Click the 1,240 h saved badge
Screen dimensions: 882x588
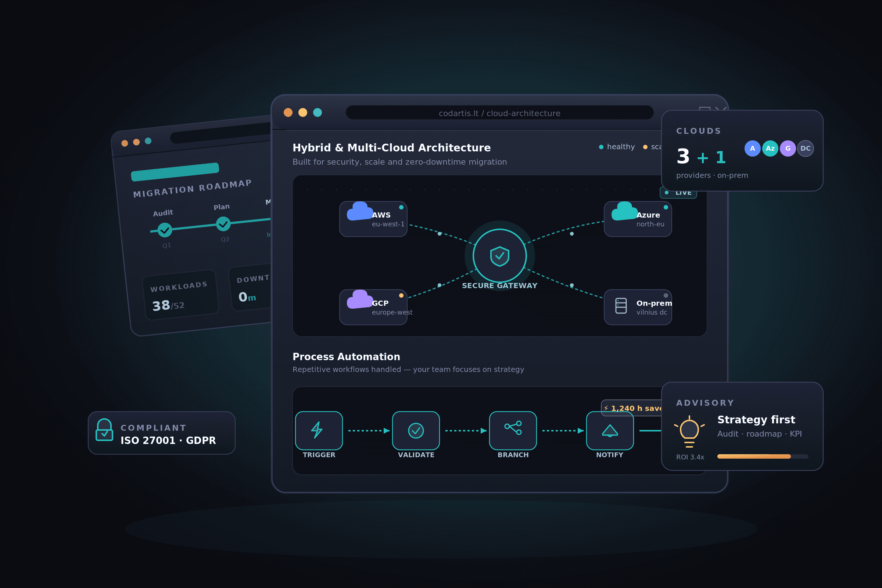(x=631, y=408)
